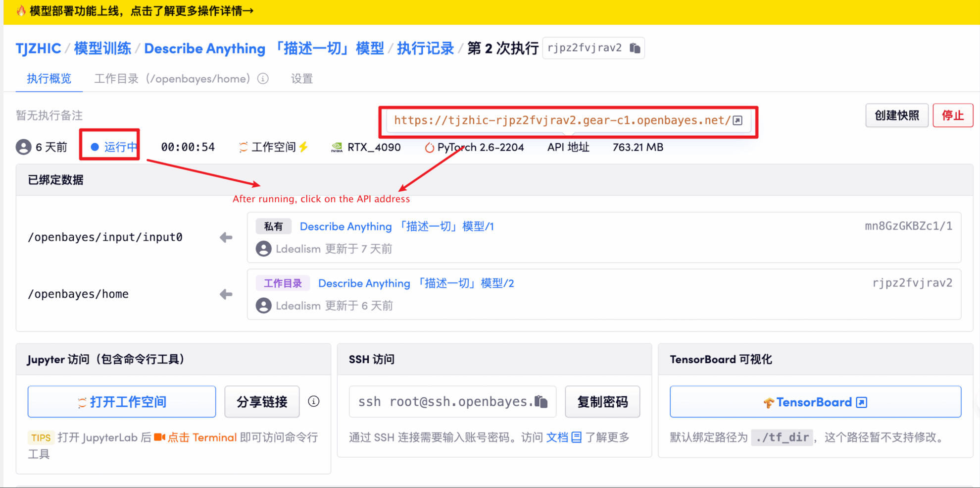Launch TensorBoard visualization
980x488 pixels.
(x=815, y=402)
